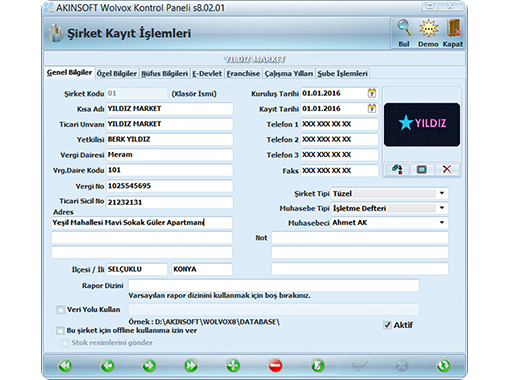Image resolution: width=510 pixels, height=380 pixels.
Task: Open the Şirket Tipi dropdown
Action: click(x=442, y=193)
